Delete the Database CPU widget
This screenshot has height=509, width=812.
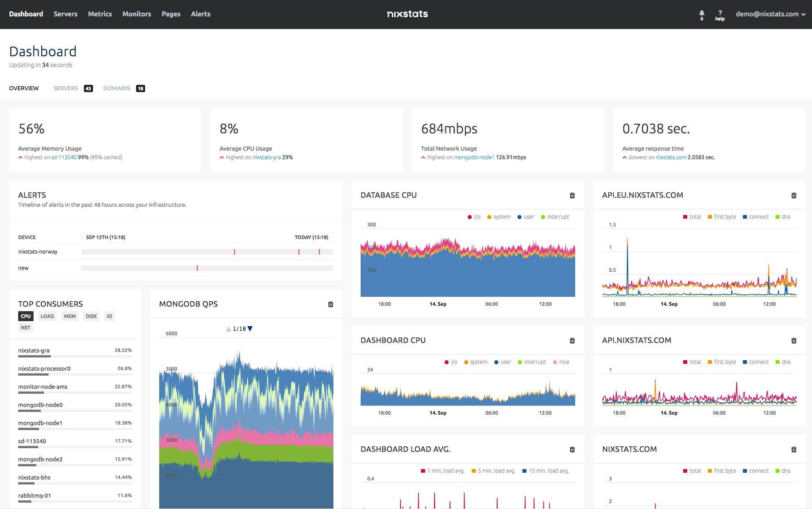[x=572, y=196]
